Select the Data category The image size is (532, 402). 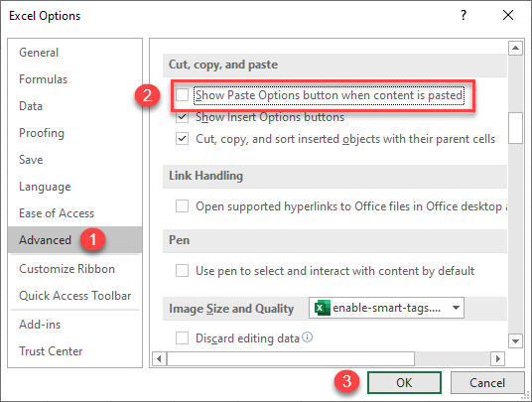[x=74, y=106]
